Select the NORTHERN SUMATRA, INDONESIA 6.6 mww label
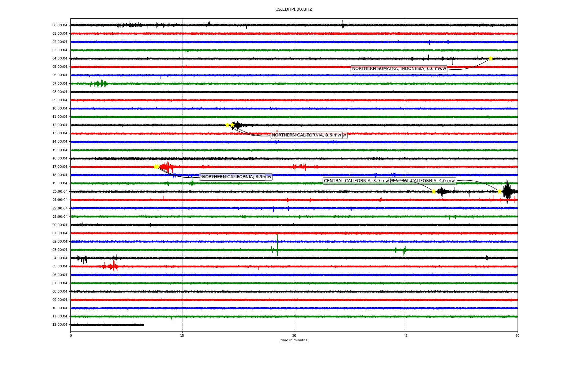Viewport: 588px width, 368px height. point(399,69)
